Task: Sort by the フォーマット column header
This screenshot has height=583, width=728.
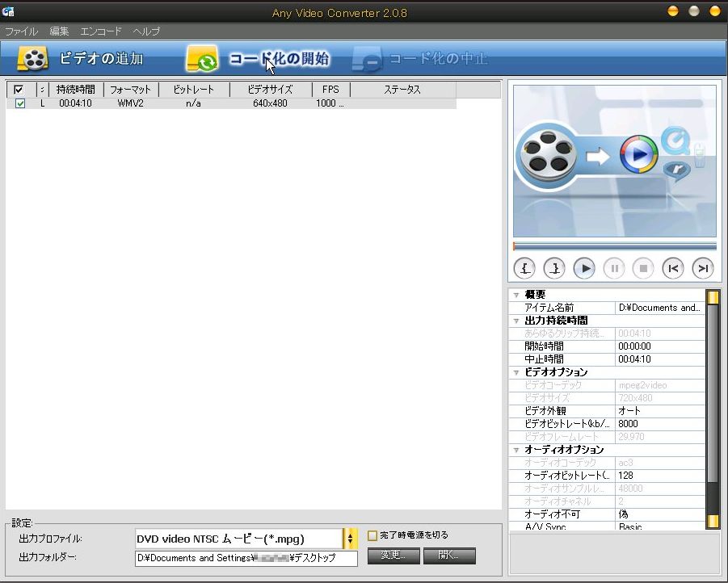Action: [131, 90]
